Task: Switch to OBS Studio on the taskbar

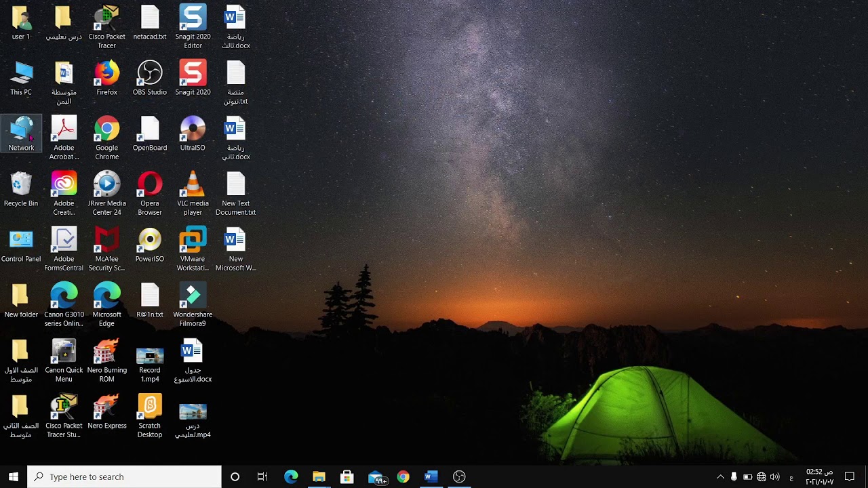Action: click(x=459, y=476)
